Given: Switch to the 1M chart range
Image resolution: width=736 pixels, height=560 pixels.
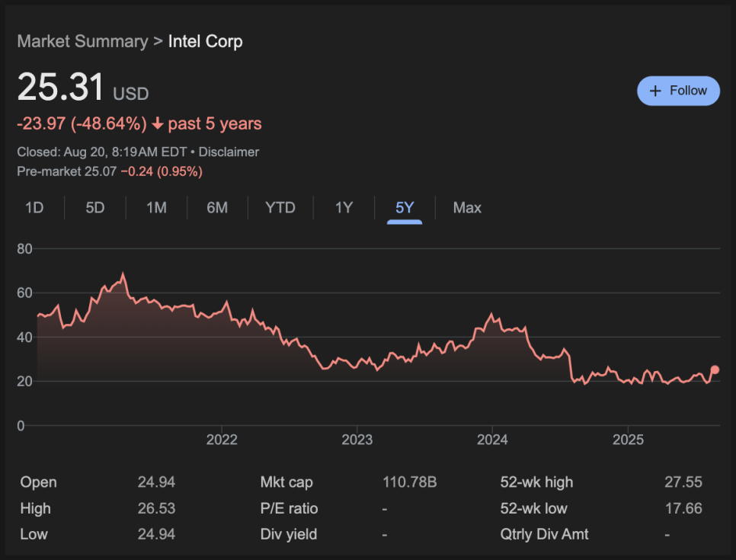Looking at the screenshot, I should 156,207.
